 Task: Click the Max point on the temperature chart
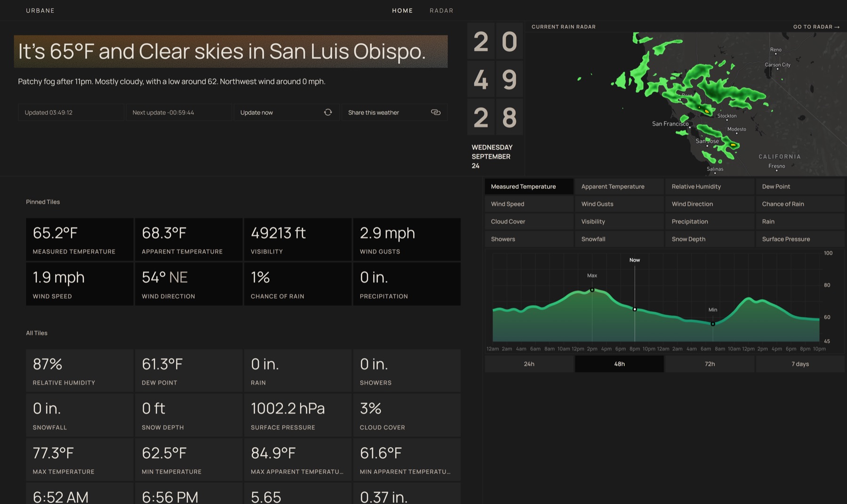pos(592,290)
